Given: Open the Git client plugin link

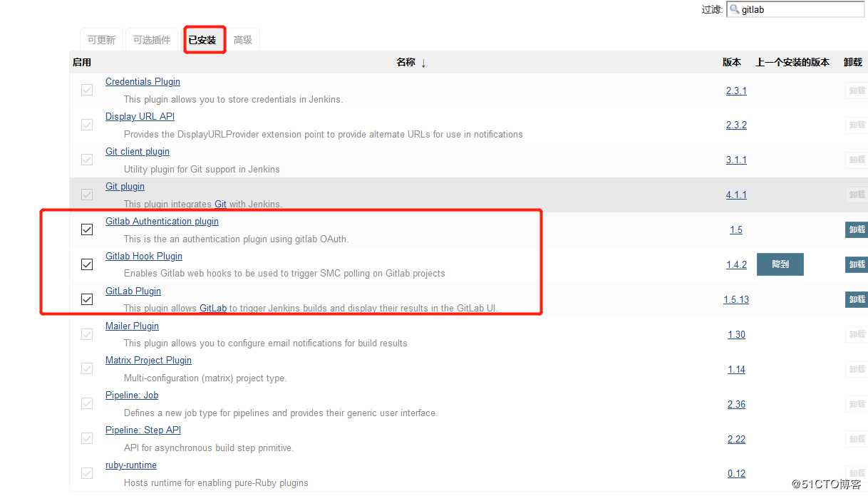Looking at the screenshot, I should point(138,151).
